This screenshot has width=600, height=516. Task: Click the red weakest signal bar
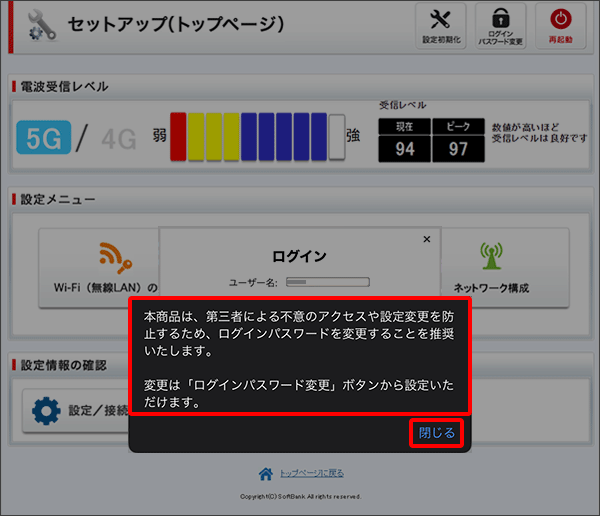tap(178, 137)
